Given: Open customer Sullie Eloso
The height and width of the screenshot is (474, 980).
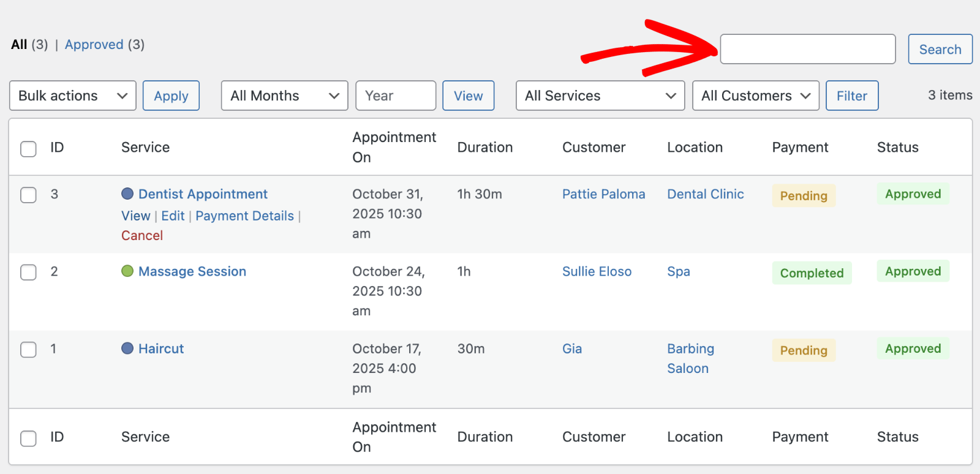Looking at the screenshot, I should [597, 271].
